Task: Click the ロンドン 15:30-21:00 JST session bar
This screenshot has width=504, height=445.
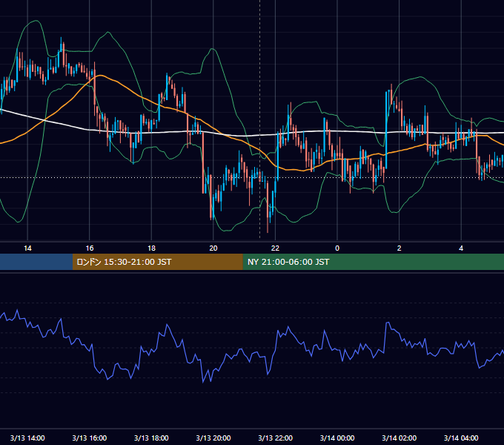Action: [157, 262]
